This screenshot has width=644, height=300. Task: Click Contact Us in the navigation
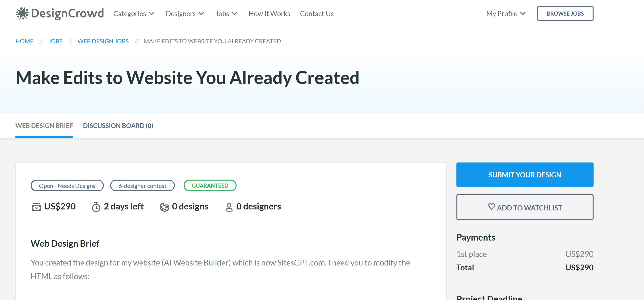click(x=317, y=13)
